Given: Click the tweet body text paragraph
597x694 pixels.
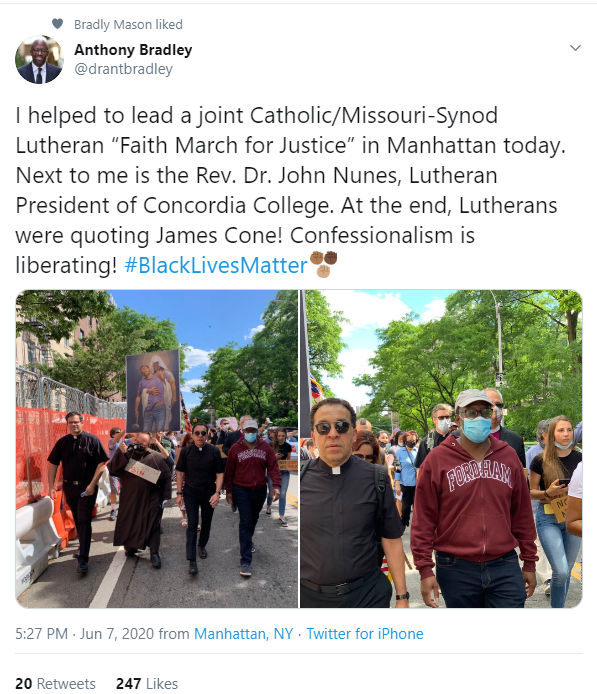Looking at the screenshot, I should [x=291, y=190].
